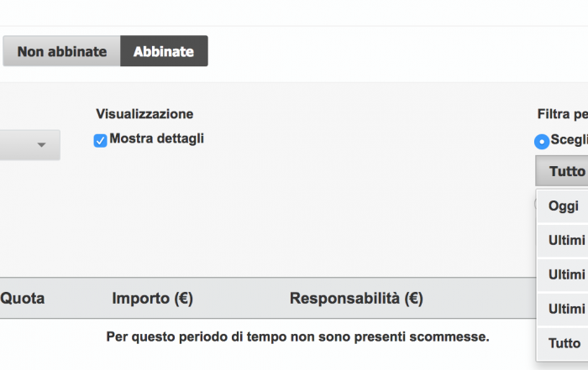Image resolution: width=588 pixels, height=370 pixels.
Task: Select the Scegli radio button
Action: (543, 142)
